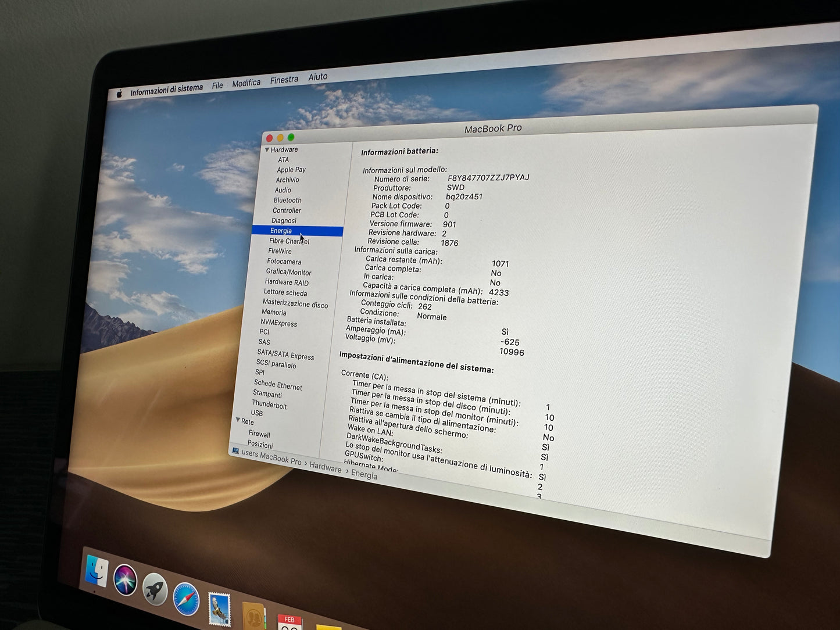Viewport: 840px width, 630px height.
Task: Select Thunderbolt in the sidebar
Action: pyautogui.click(x=269, y=405)
